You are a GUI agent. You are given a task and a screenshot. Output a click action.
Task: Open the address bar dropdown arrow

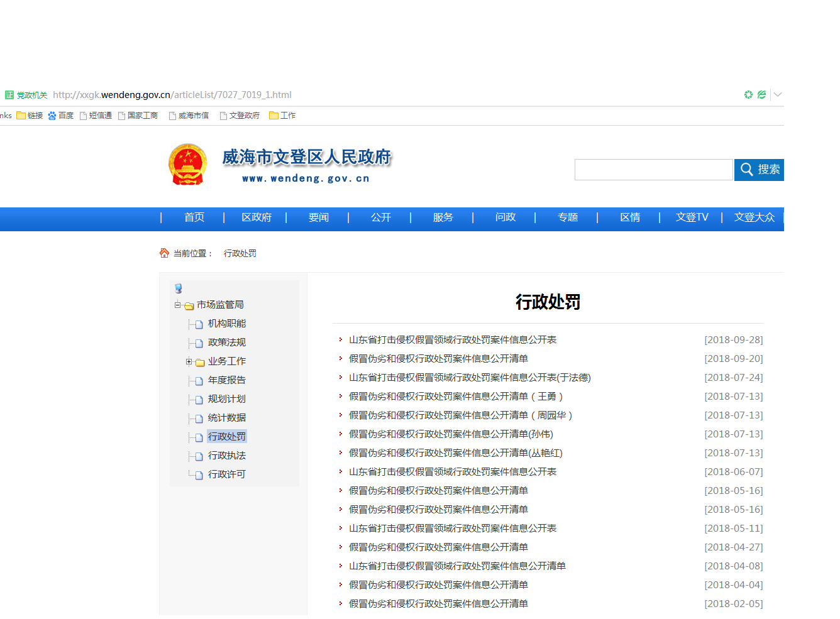point(778,95)
